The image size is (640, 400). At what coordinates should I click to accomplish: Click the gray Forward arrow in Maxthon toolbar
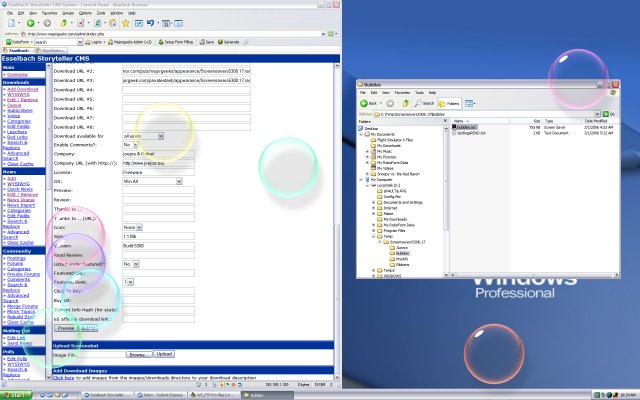pos(47,23)
